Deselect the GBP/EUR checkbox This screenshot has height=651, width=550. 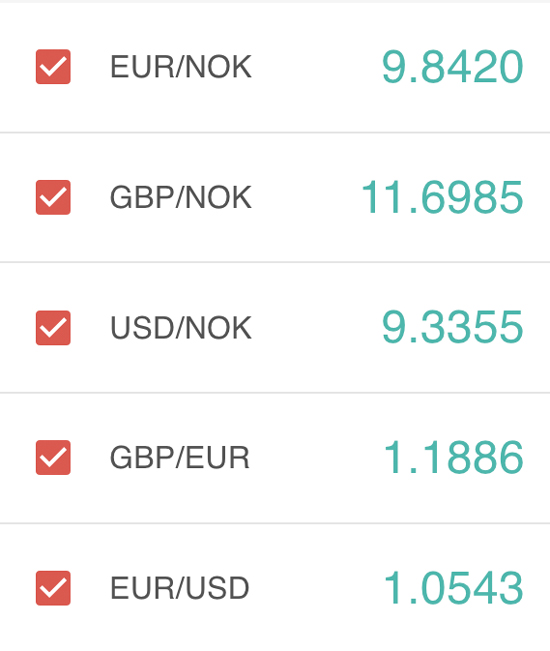click(53, 458)
